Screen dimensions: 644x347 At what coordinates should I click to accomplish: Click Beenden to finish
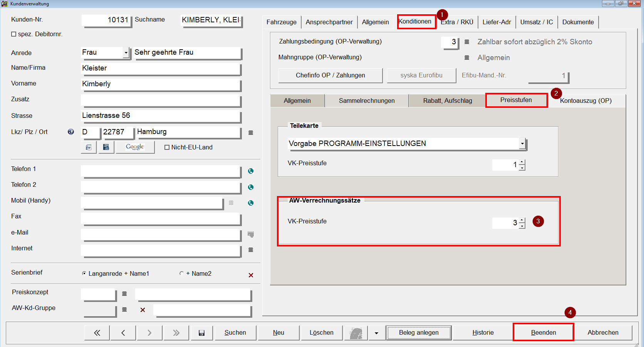[543, 333]
